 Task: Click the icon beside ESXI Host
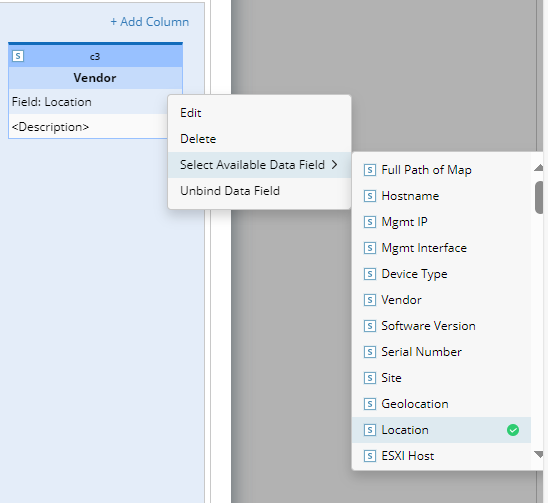[x=370, y=456]
